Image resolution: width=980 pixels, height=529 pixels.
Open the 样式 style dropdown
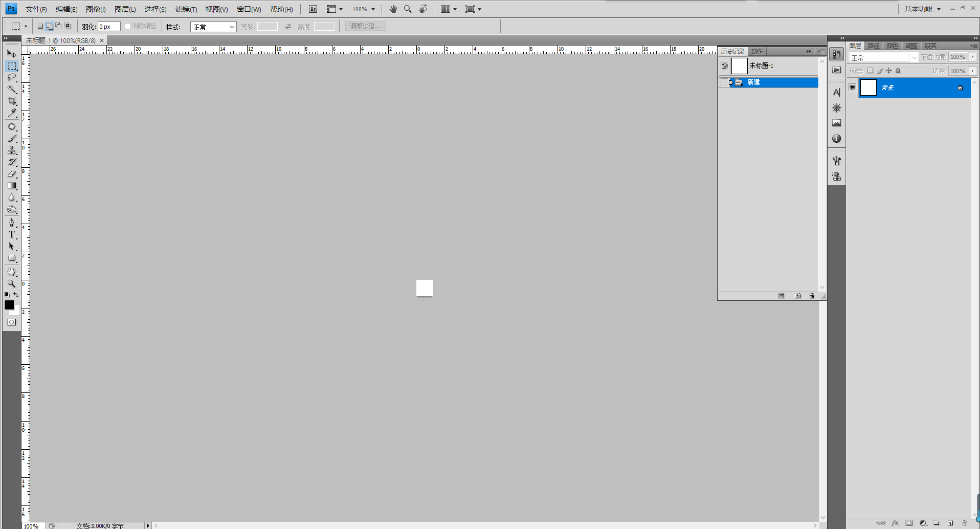(213, 27)
